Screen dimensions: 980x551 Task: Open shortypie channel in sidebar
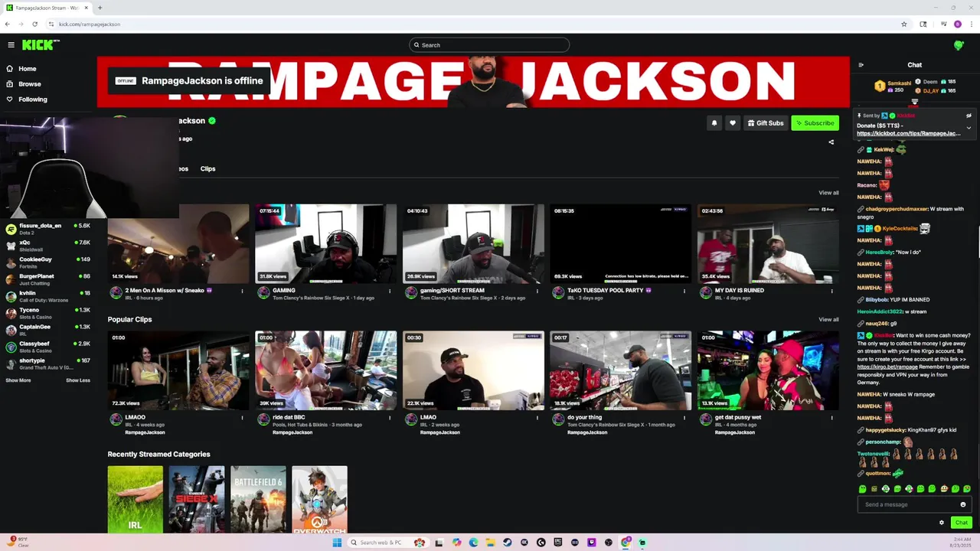[x=48, y=364]
